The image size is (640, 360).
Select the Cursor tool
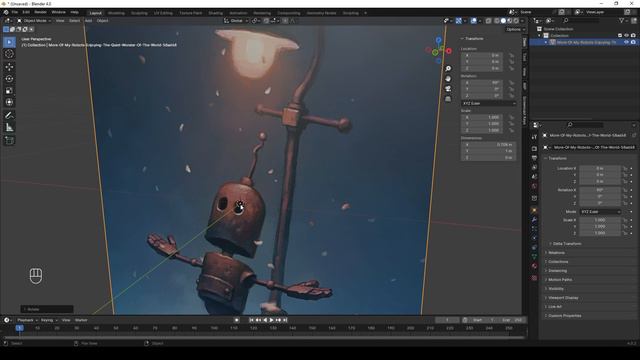point(9,54)
